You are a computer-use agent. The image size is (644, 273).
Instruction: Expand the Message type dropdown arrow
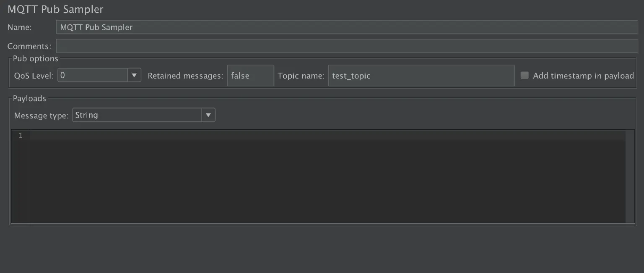(208, 115)
